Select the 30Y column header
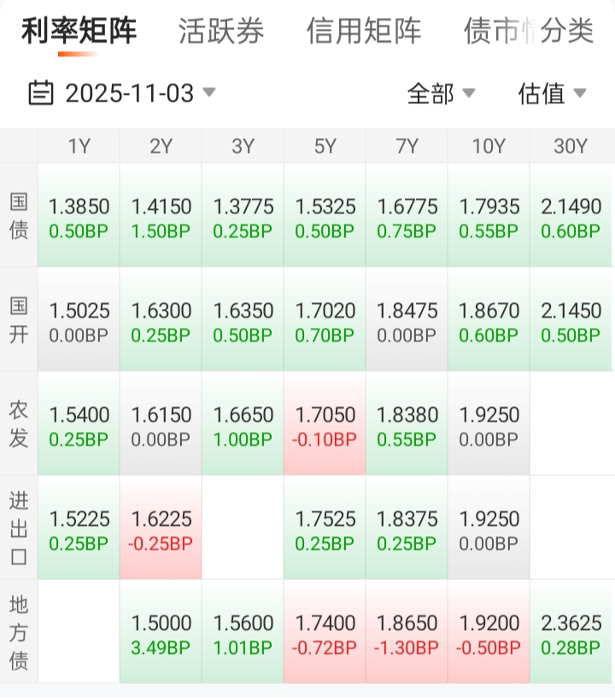The height and width of the screenshot is (700, 615). click(571, 146)
